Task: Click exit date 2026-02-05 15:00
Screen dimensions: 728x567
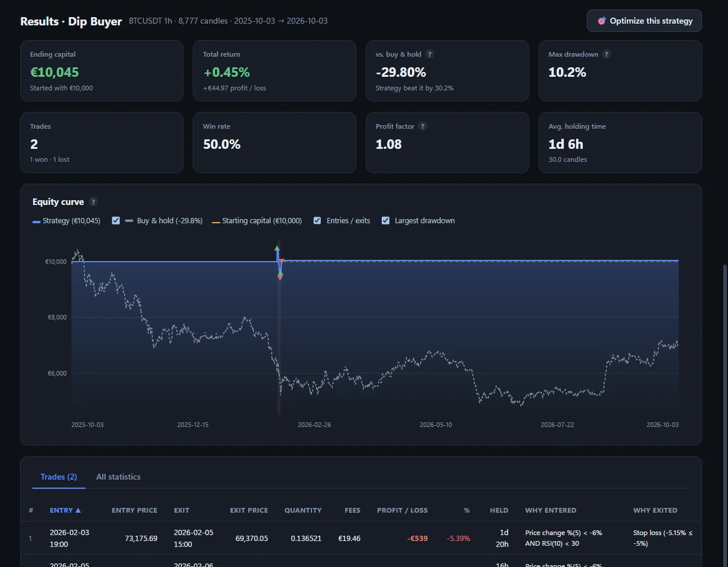Action: 193,538
